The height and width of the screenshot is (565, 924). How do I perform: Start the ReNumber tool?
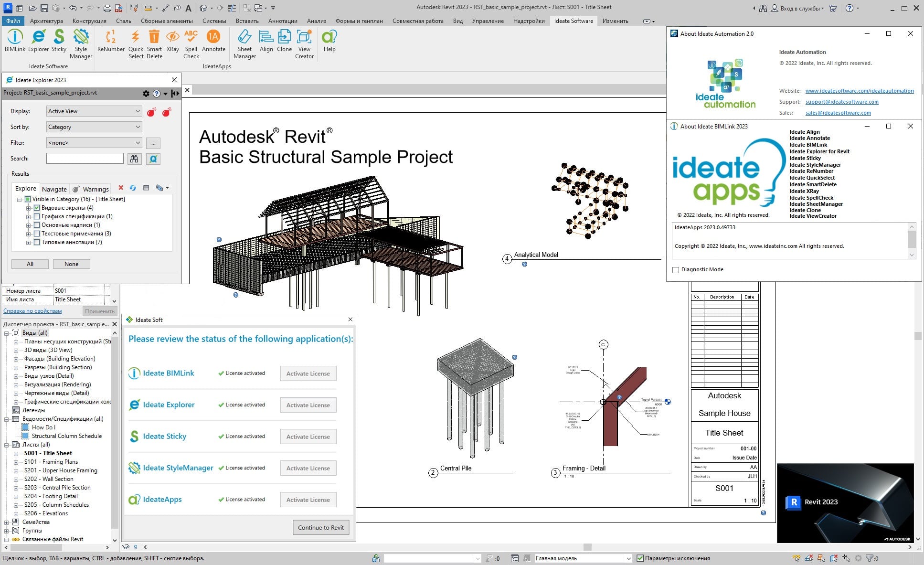111,41
